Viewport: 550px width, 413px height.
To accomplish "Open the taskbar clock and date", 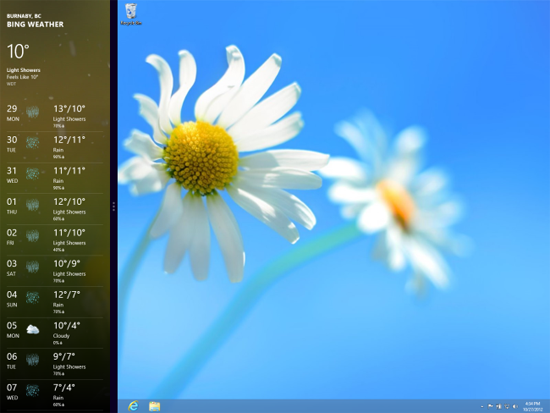I will click(x=532, y=406).
